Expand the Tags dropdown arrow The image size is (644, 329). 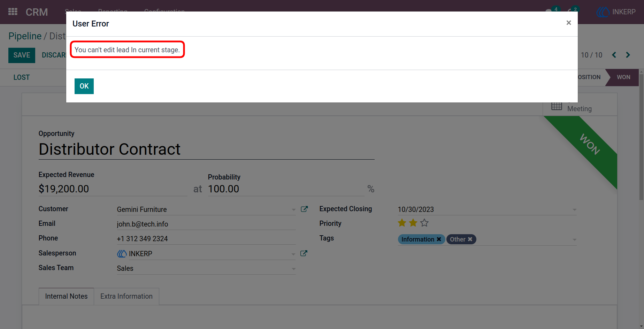coord(574,240)
